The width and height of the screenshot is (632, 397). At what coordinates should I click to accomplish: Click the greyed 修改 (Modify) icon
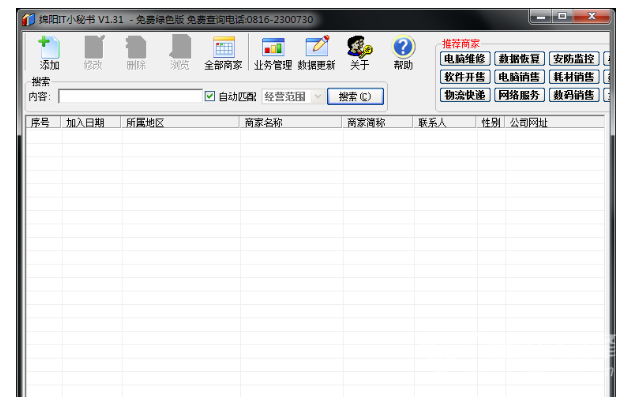[x=93, y=53]
